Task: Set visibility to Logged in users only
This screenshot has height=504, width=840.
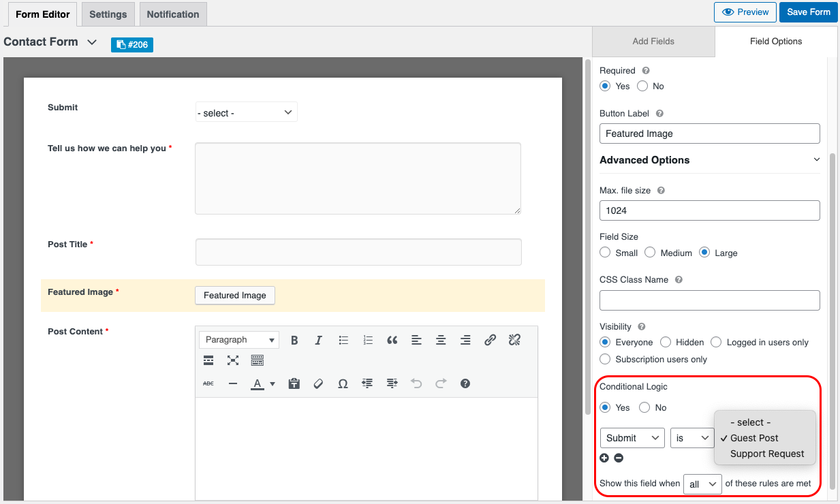Action: pyautogui.click(x=716, y=343)
